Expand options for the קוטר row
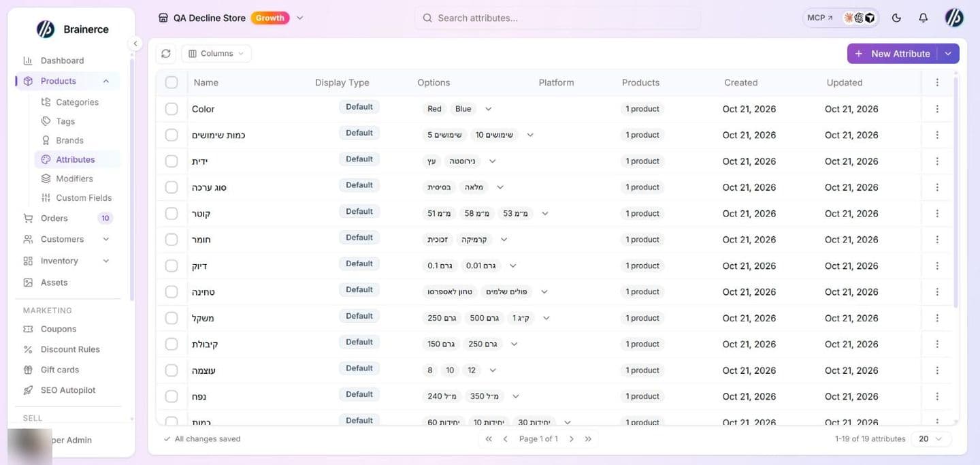Viewport: 980px width, 465px height. [x=544, y=214]
